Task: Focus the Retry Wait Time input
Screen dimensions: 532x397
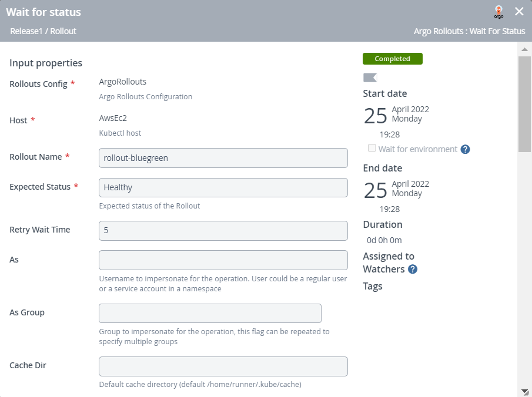Action: [x=223, y=231]
